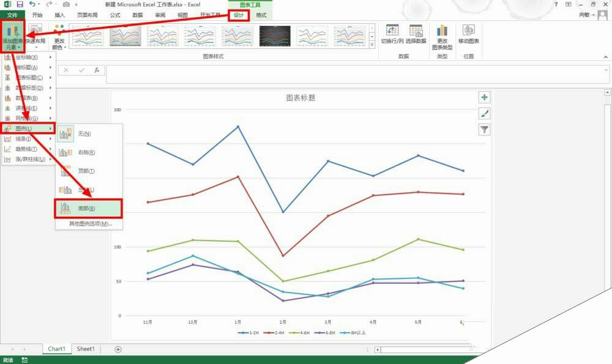Open the Chart Styles brush icon
This screenshot has height=364, width=612.
pyautogui.click(x=483, y=113)
